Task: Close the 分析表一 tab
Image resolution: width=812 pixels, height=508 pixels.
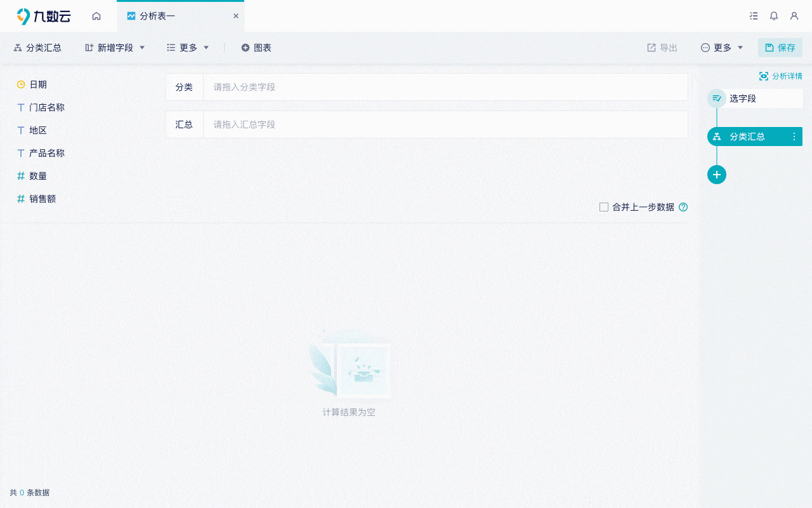Action: coord(236,16)
